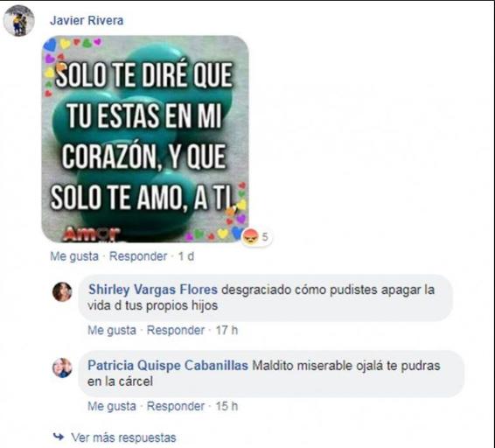Reply to Javier Rivera's comment
This screenshot has width=495, height=448.
pos(138,256)
